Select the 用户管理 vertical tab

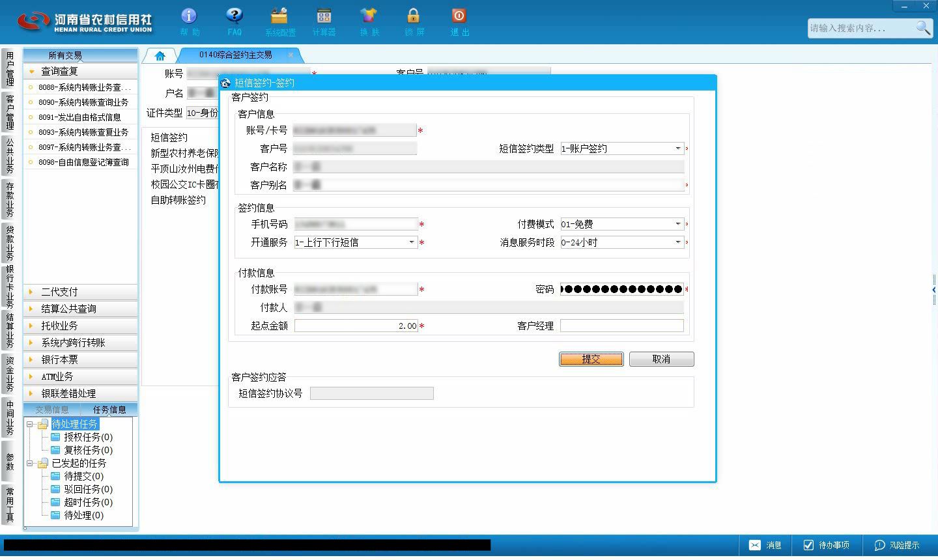(x=10, y=69)
